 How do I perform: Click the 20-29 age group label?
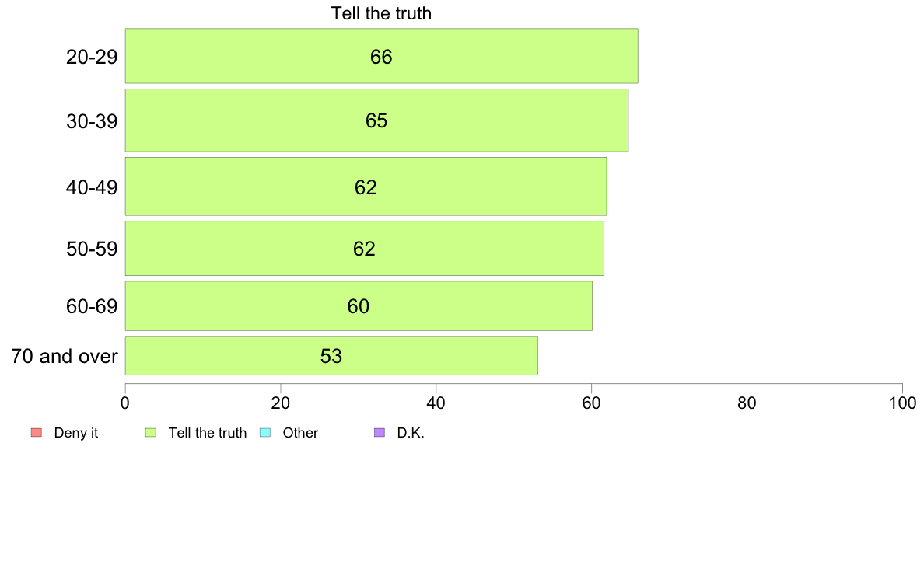click(x=92, y=57)
